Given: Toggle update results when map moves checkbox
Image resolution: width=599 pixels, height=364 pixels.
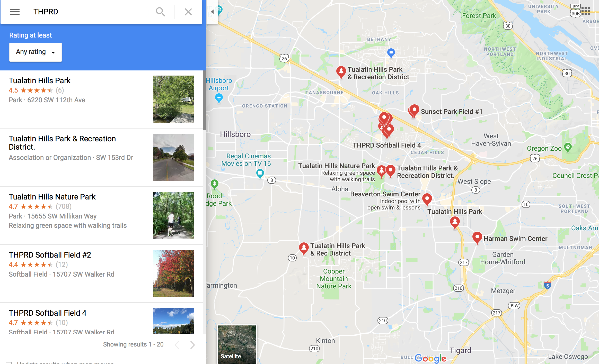Looking at the screenshot, I should point(9,363).
